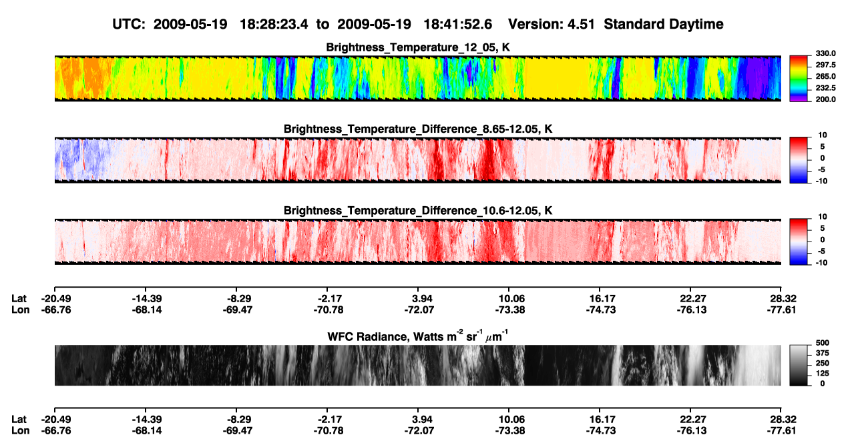Click the 'Brightness_Temperature_Difference_8.65-12.05, K' title
The width and height of the screenshot is (868, 445).
418,129
